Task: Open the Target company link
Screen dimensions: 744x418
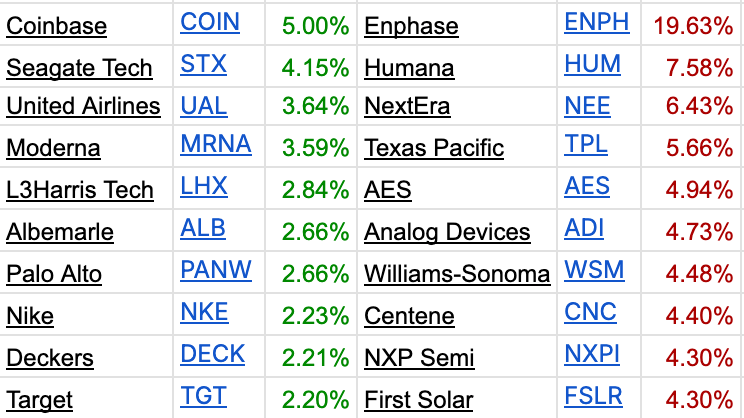Action: tap(39, 400)
